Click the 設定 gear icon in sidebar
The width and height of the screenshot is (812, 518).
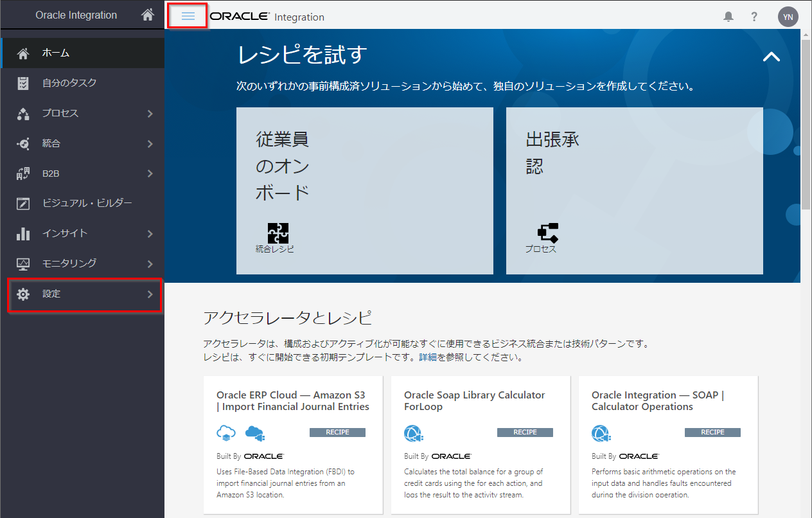(x=23, y=294)
